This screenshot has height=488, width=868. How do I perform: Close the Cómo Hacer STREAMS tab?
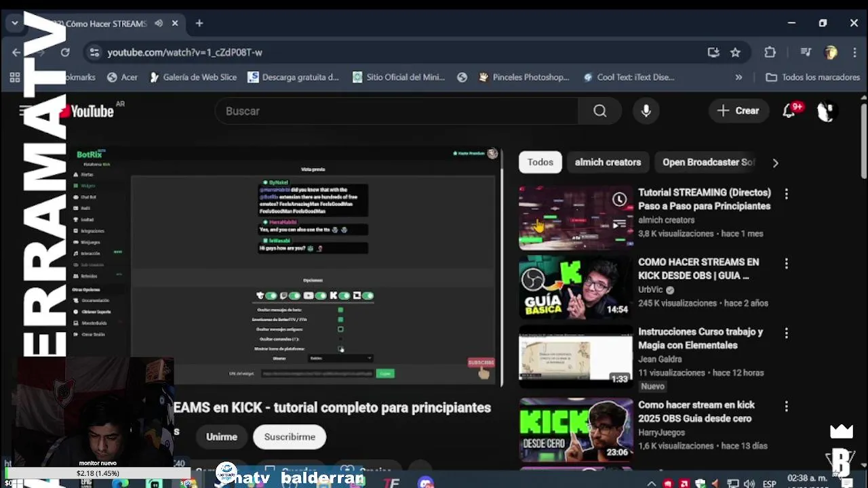175,23
